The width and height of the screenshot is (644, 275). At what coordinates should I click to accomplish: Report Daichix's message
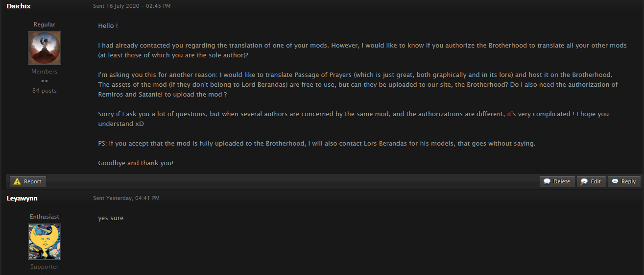pyautogui.click(x=28, y=181)
